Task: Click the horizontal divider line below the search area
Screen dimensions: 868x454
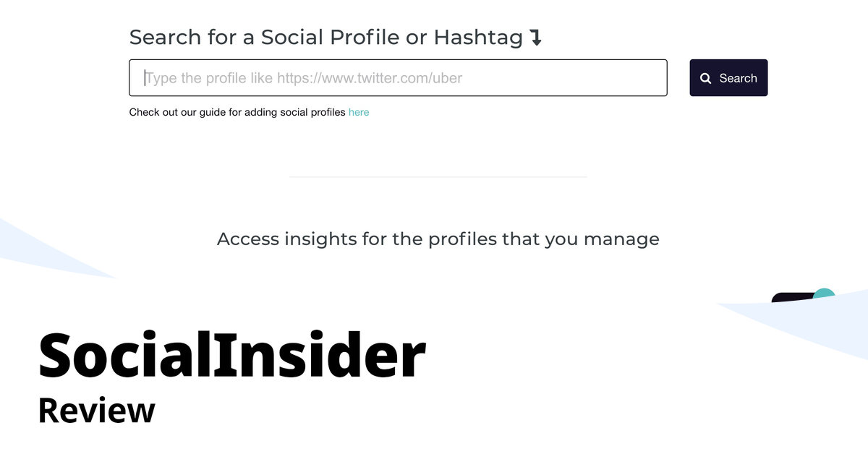Action: point(438,177)
